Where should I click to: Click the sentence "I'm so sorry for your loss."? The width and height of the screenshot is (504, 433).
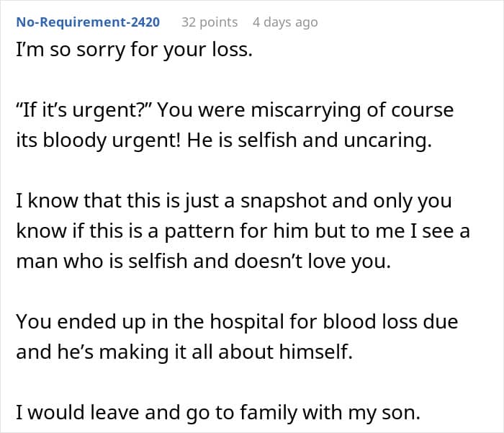click(x=135, y=50)
